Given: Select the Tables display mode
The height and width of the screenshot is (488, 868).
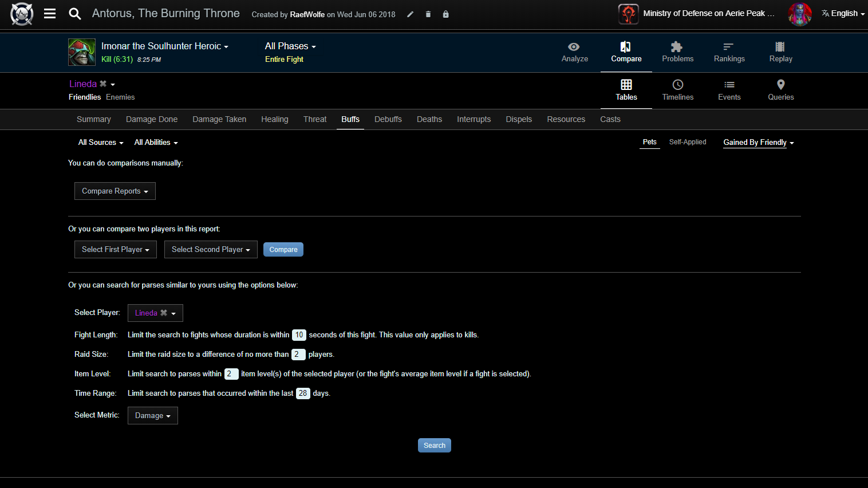Looking at the screenshot, I should point(626,90).
